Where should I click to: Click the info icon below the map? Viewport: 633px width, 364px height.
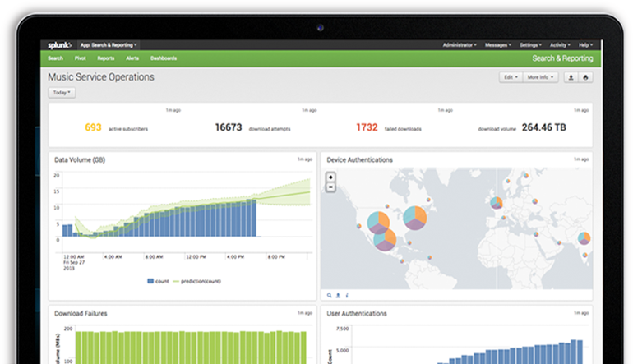[346, 294]
